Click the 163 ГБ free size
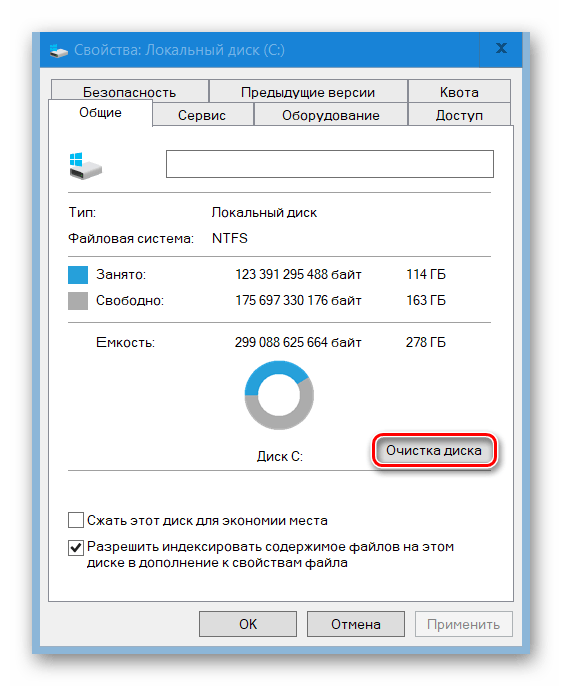This screenshot has width=562, height=686. coord(426,301)
